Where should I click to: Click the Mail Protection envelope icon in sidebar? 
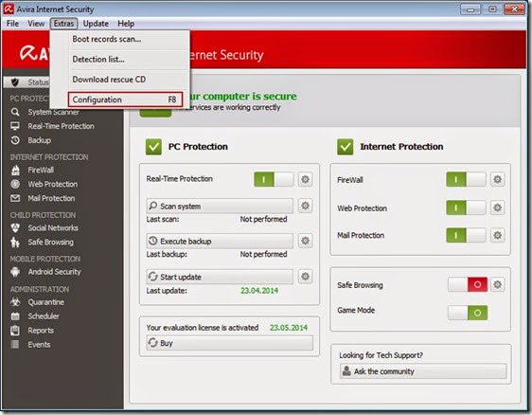pyautogui.click(x=15, y=198)
